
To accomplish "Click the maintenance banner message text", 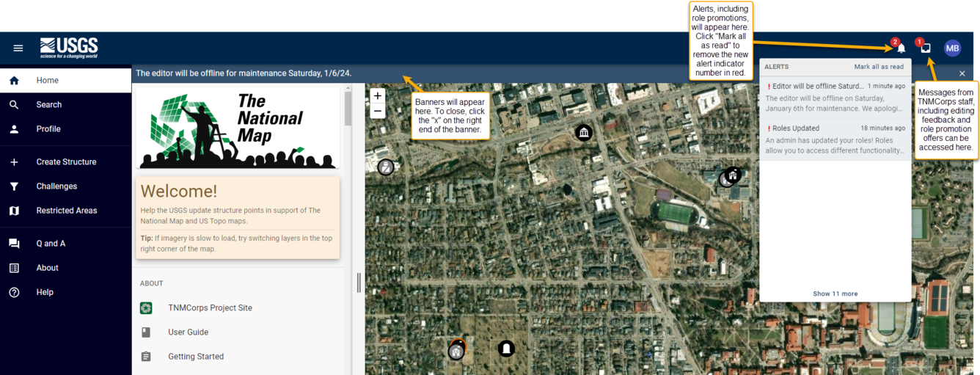I will tap(244, 73).
